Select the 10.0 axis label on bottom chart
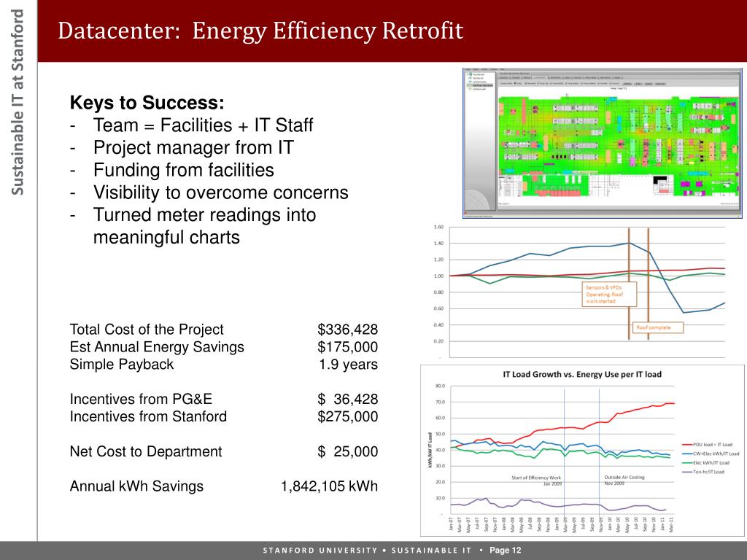The width and height of the screenshot is (747, 560). (x=440, y=498)
